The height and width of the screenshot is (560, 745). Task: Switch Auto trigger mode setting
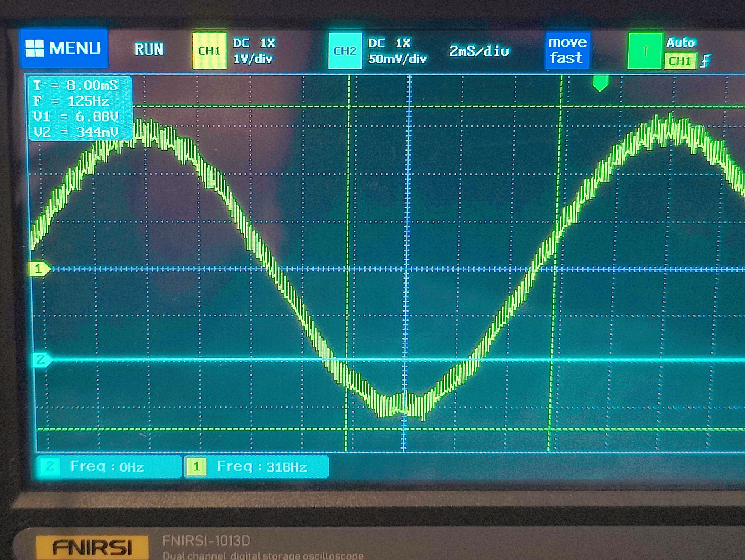tap(681, 42)
